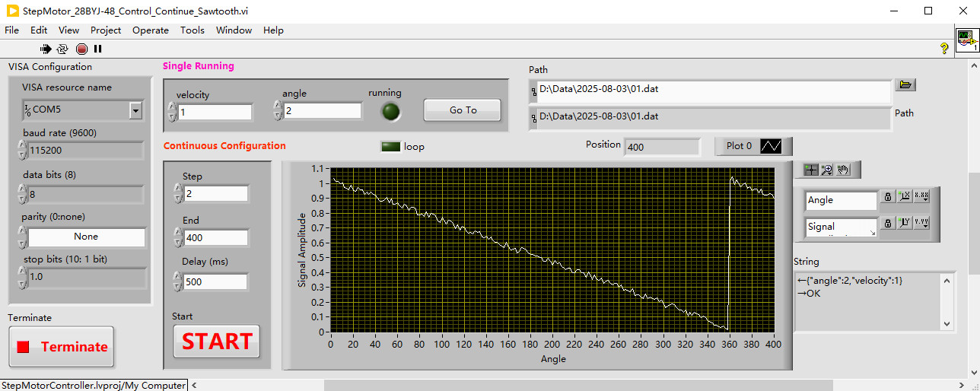Click the End input field showing 400
Viewport: 980px width, 391px height.
pyautogui.click(x=215, y=238)
